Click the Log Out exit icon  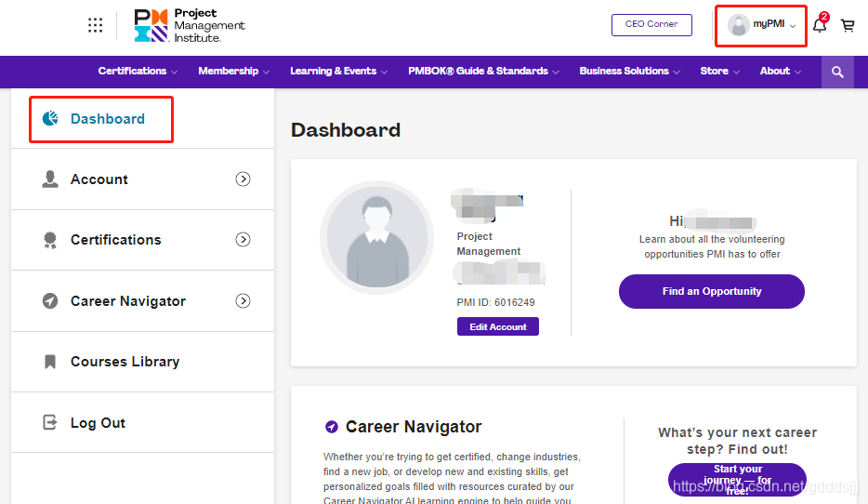pyautogui.click(x=50, y=422)
